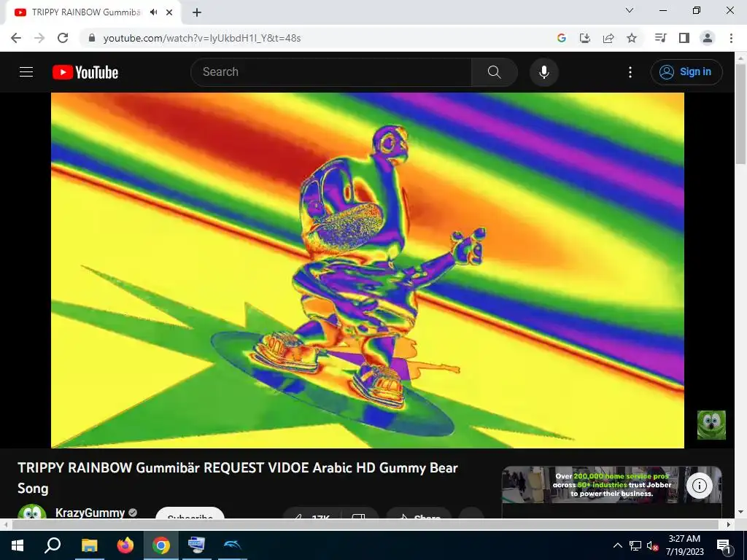Click the vertical page scrollbar thumb
The width and height of the screenshot is (747, 560).
click(x=740, y=114)
